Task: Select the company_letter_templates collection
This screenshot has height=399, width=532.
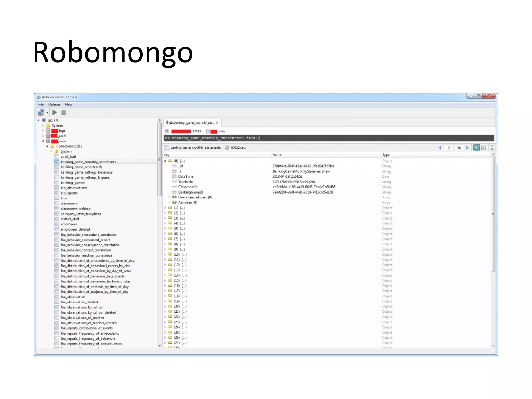Action: click(81, 214)
